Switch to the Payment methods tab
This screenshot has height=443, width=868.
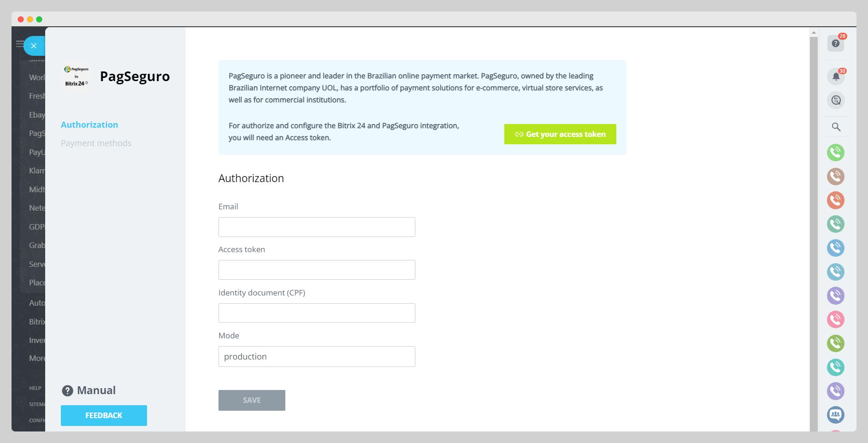point(96,143)
